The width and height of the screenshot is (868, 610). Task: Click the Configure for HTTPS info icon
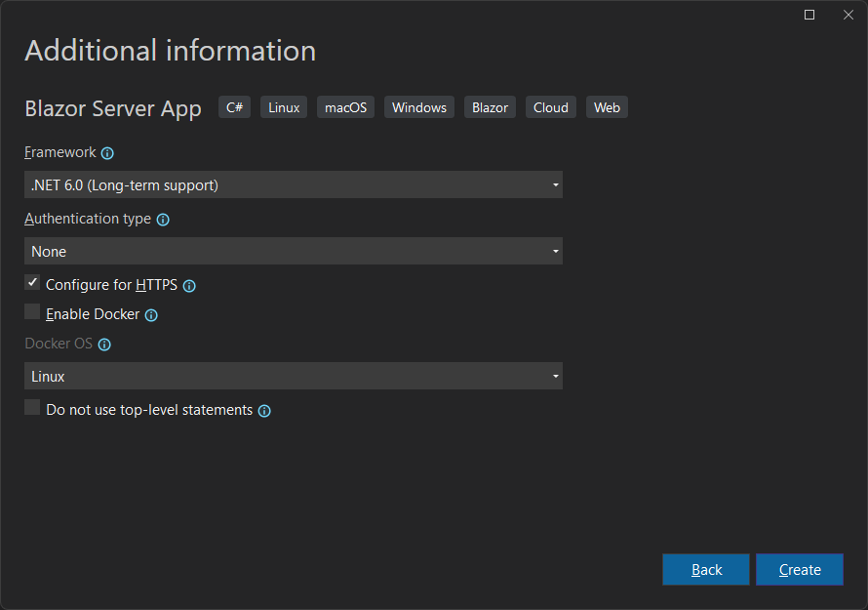[x=189, y=286]
